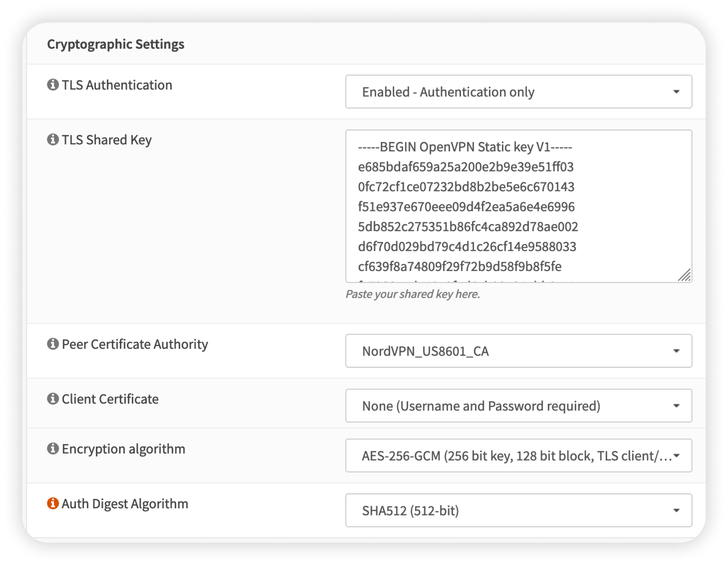
Task: Click orange Auth Digest Algorithm info icon
Action: tap(53, 503)
